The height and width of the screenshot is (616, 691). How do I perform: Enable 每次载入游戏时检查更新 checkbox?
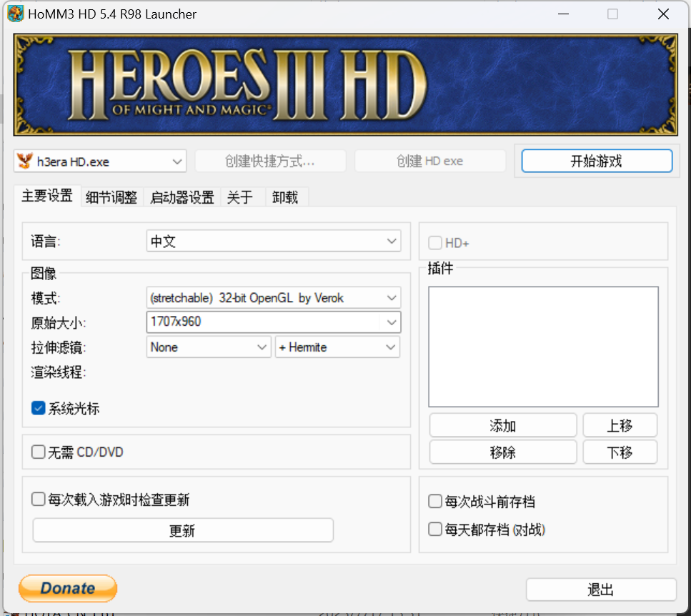click(39, 500)
